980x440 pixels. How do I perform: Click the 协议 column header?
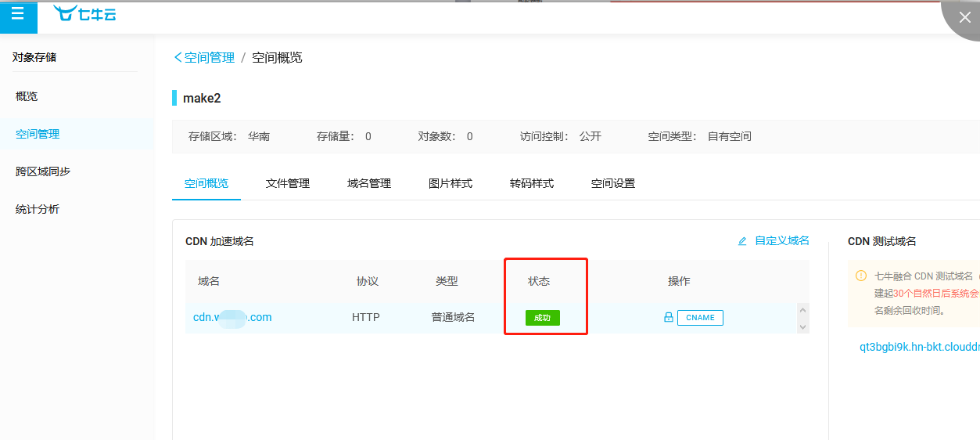click(x=368, y=281)
